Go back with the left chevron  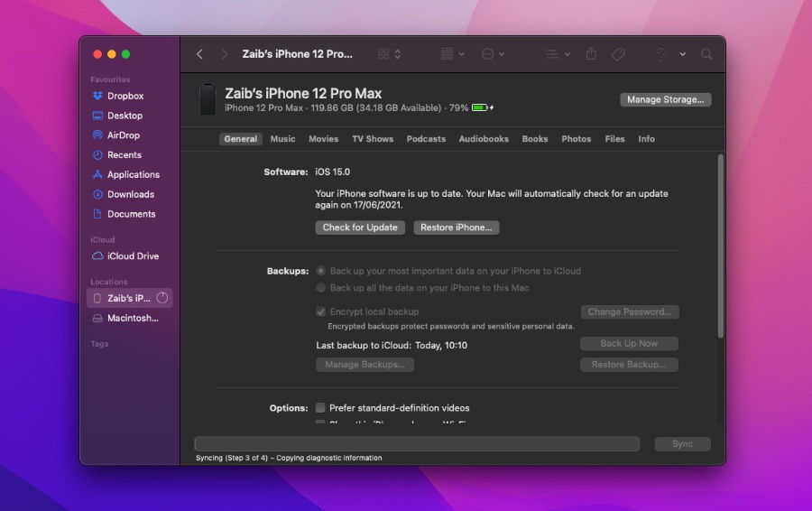tap(199, 54)
